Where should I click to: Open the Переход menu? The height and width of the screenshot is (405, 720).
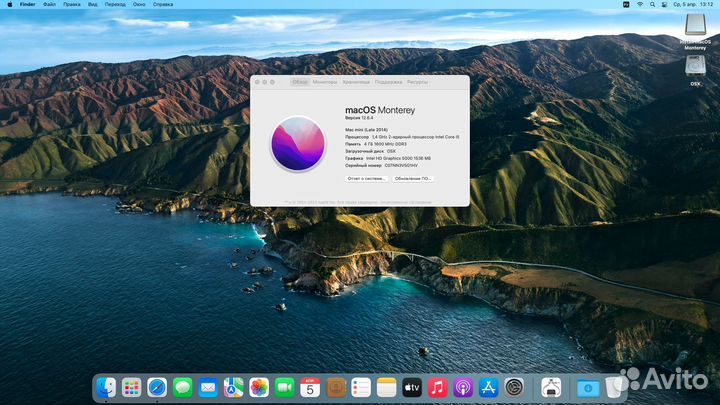pos(115,4)
